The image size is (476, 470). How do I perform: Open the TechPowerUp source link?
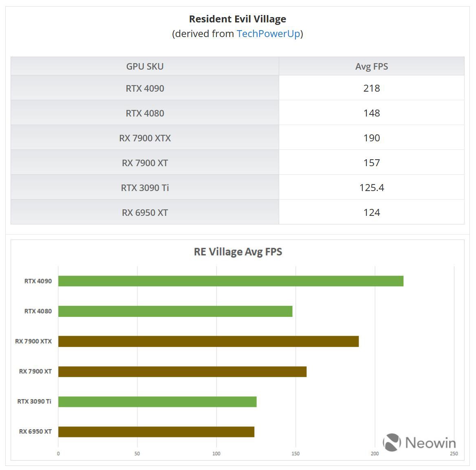tap(268, 34)
